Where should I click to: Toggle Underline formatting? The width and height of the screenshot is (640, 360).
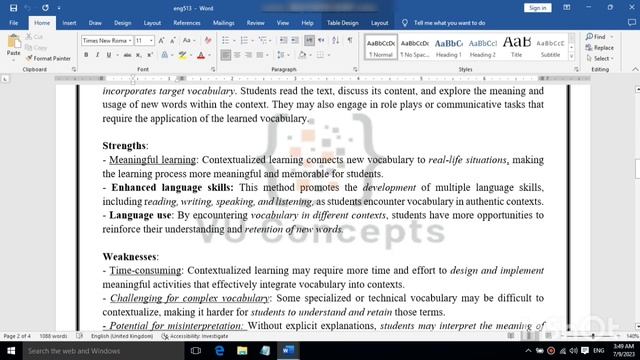109,55
